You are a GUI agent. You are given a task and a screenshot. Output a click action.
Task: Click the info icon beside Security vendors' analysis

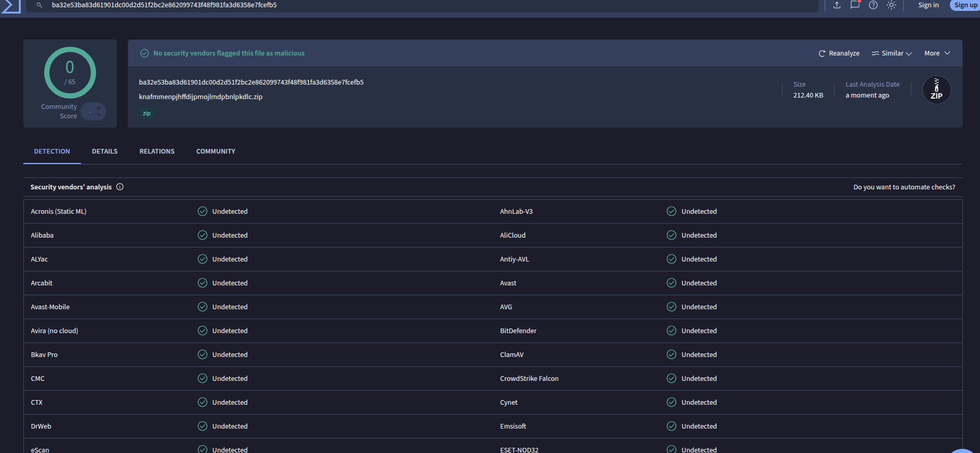coord(120,187)
